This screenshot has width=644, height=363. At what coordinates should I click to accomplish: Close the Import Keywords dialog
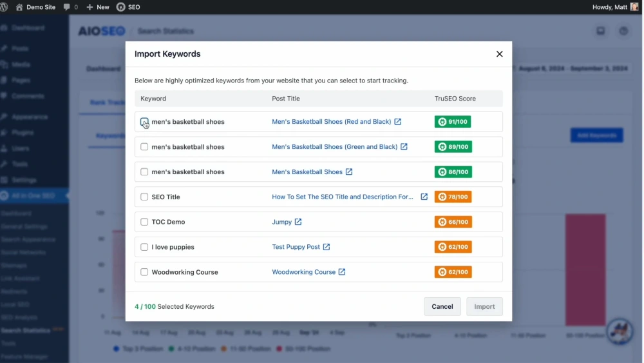click(500, 54)
